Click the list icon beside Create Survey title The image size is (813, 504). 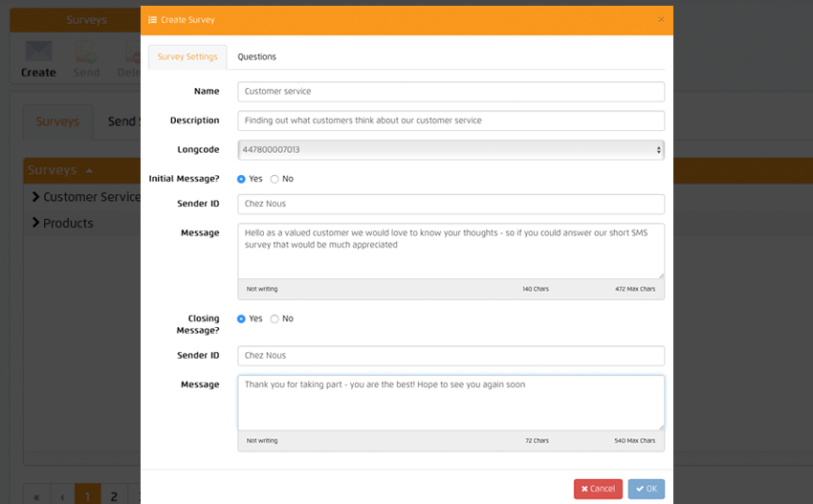tap(153, 19)
